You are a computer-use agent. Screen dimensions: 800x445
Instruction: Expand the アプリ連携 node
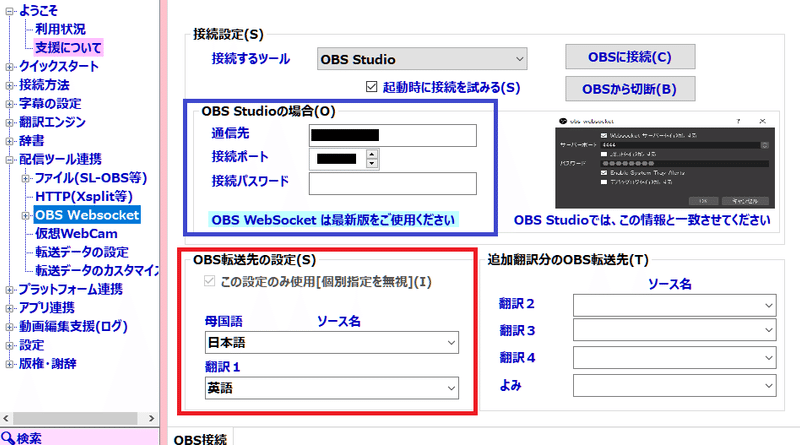point(9,308)
